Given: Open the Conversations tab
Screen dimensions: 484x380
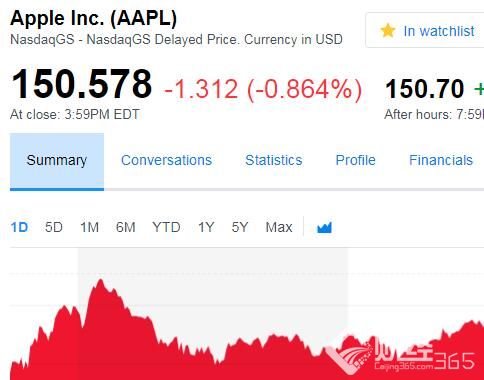Looking at the screenshot, I should tap(166, 160).
